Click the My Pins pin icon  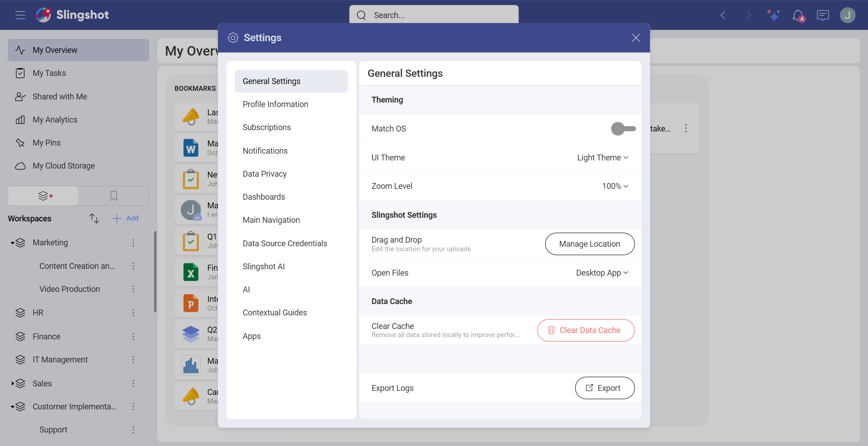pyautogui.click(x=20, y=143)
